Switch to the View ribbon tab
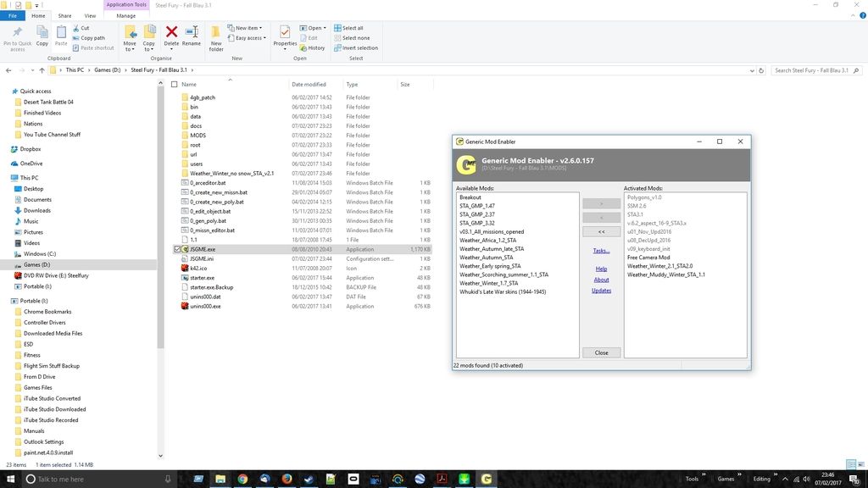The height and width of the screenshot is (488, 868). pos(90,16)
